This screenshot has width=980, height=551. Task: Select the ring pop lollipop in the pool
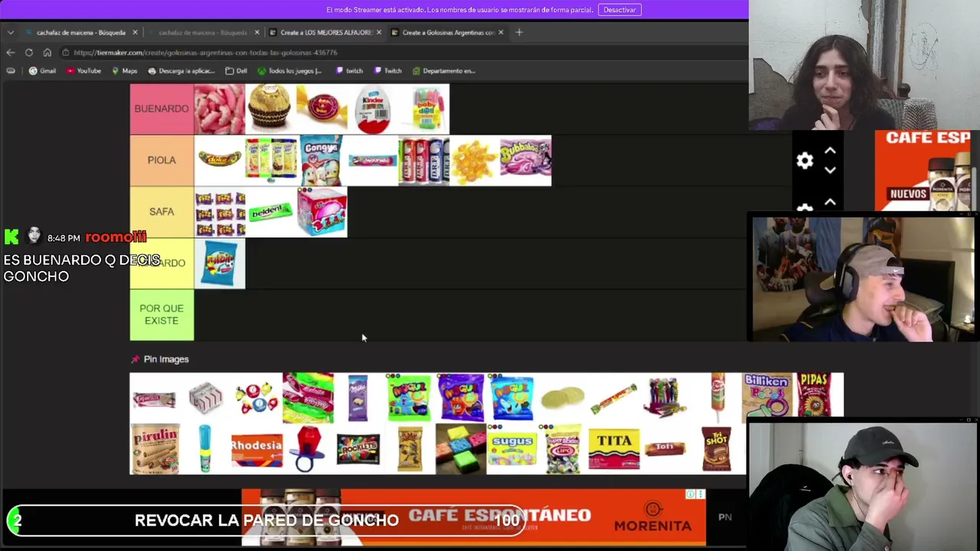[308, 449]
